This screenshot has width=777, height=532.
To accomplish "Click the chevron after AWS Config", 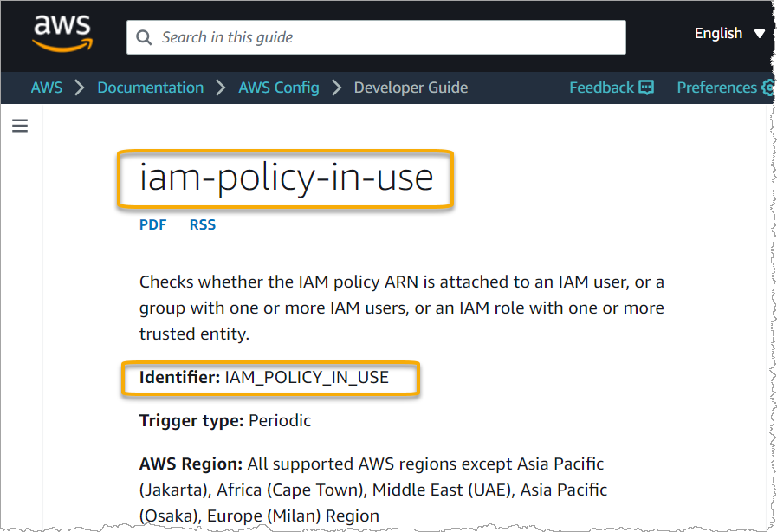I will tap(336, 88).
